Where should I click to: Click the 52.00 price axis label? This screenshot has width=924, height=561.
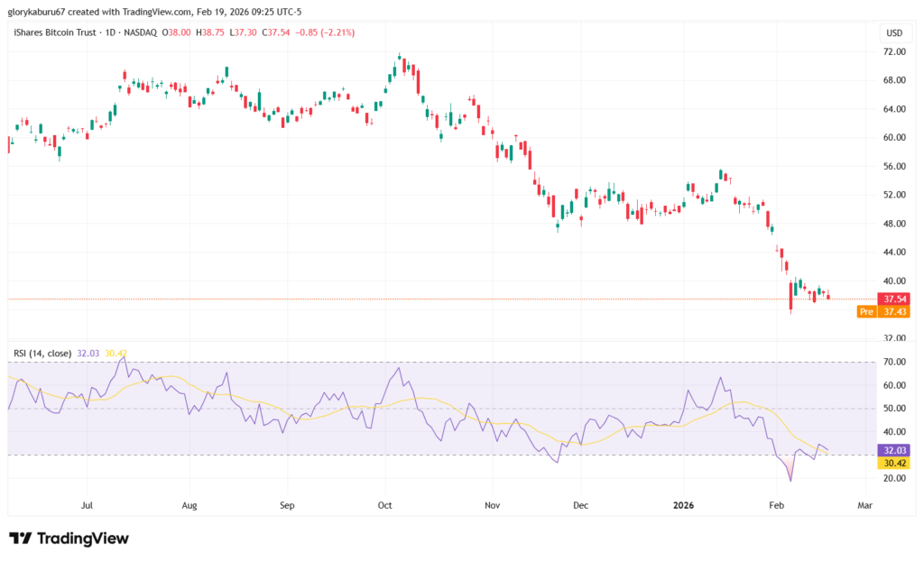tap(894, 195)
